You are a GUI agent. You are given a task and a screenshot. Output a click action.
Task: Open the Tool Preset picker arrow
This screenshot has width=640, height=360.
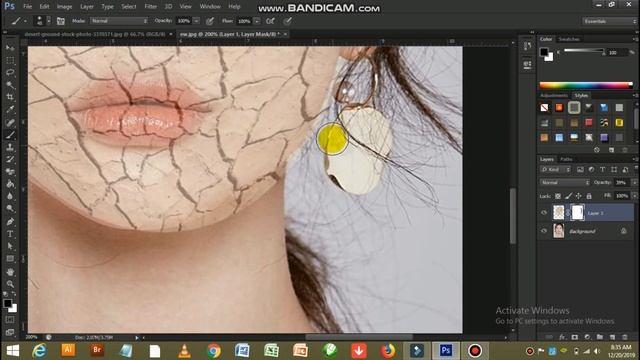[25, 21]
